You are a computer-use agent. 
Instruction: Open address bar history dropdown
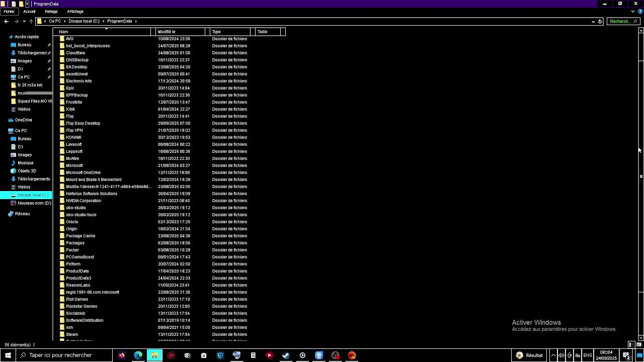click(x=593, y=21)
